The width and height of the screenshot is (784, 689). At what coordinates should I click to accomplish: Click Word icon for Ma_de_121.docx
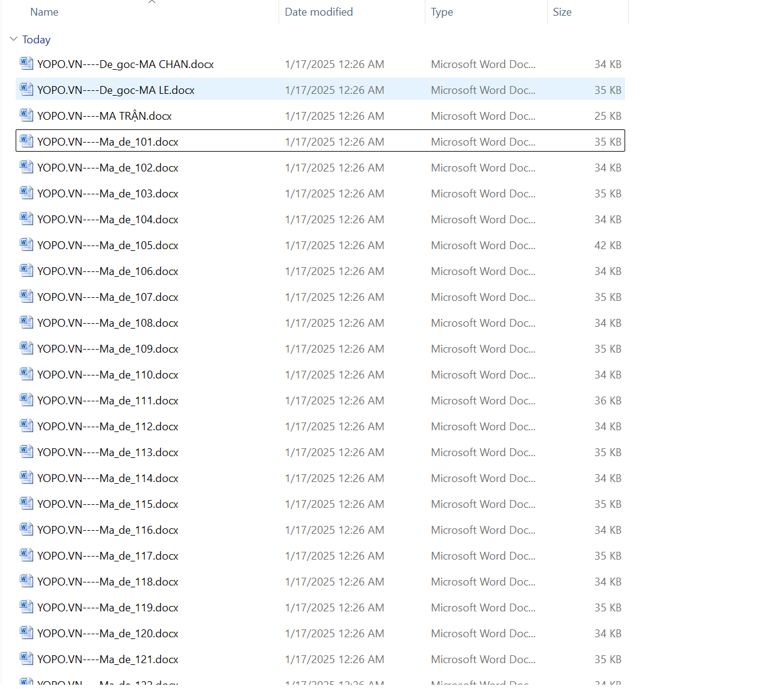[26, 658]
